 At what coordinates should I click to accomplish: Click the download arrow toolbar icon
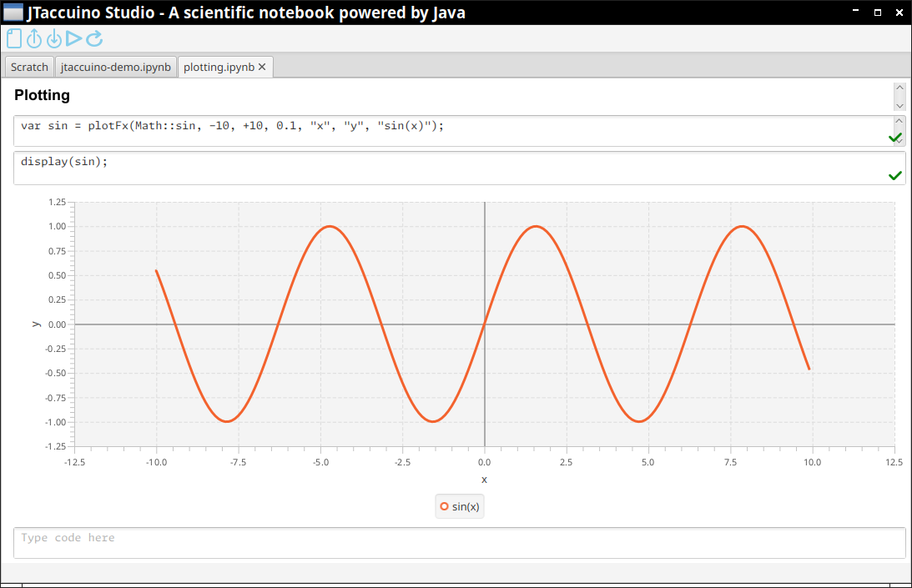coord(54,38)
